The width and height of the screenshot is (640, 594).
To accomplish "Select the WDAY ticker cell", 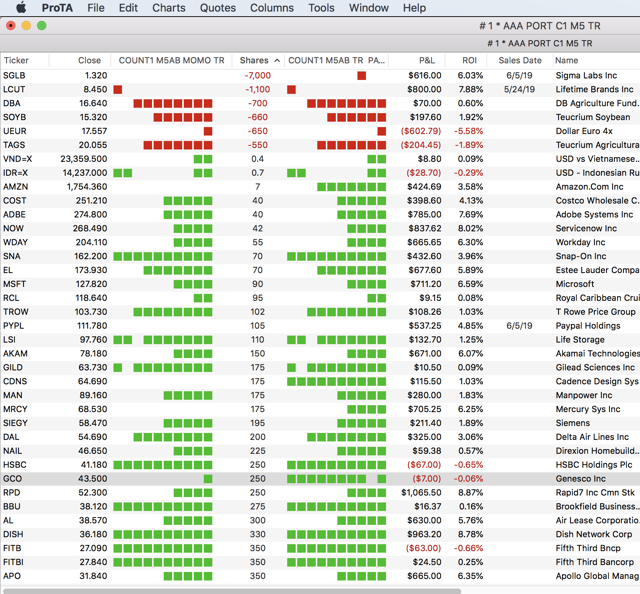I will click(16, 242).
